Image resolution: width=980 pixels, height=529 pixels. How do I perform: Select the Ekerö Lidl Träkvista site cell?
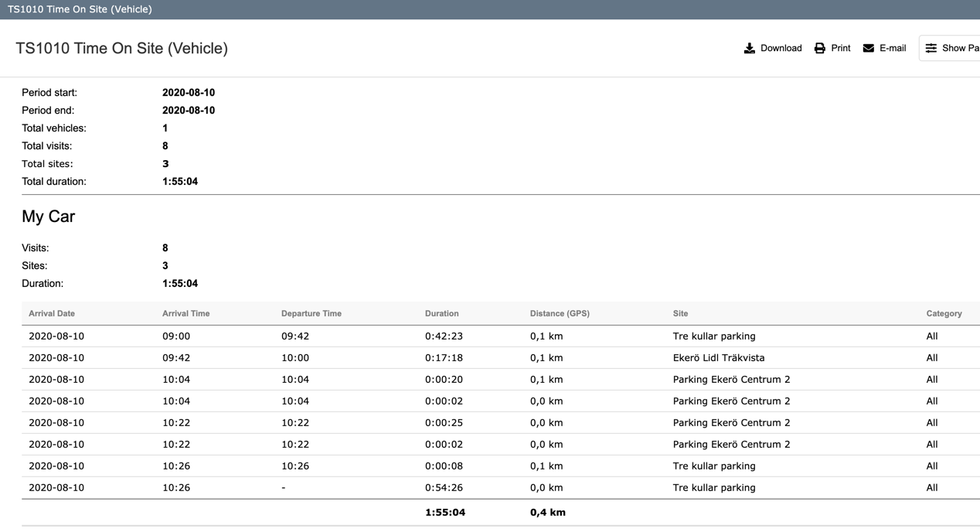tap(718, 358)
